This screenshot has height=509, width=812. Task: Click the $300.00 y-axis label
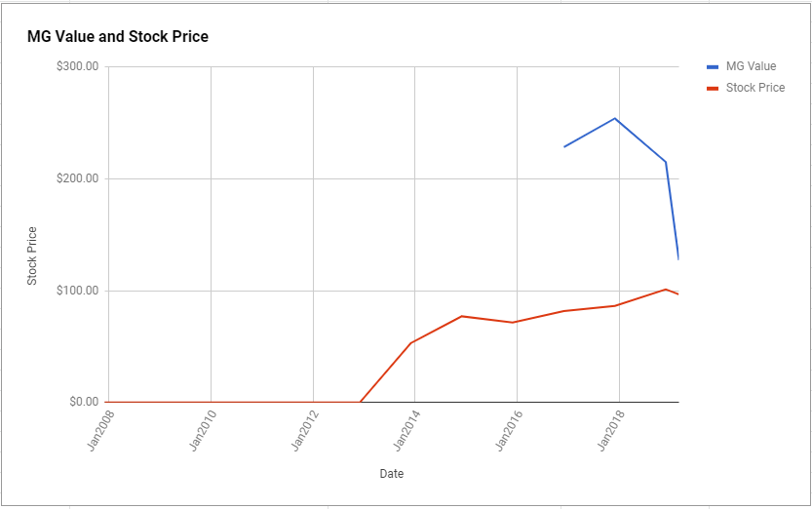(77, 67)
